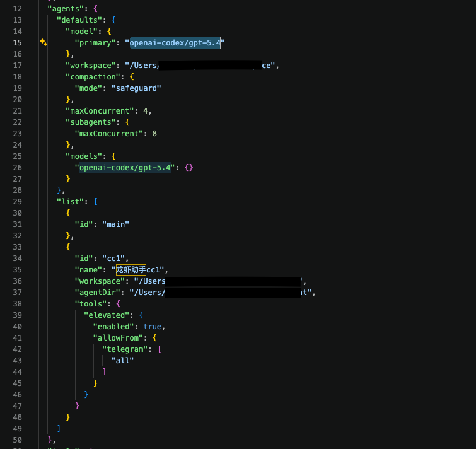Screen dimensions: 476x449
Task: Click the "all" value on line 43
Action: pyautogui.click(x=122, y=361)
